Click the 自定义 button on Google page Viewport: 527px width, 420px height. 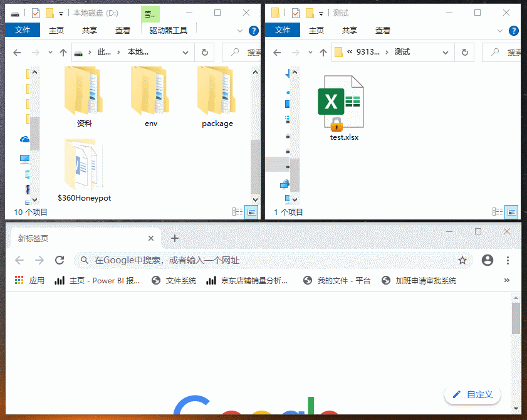[472, 394]
